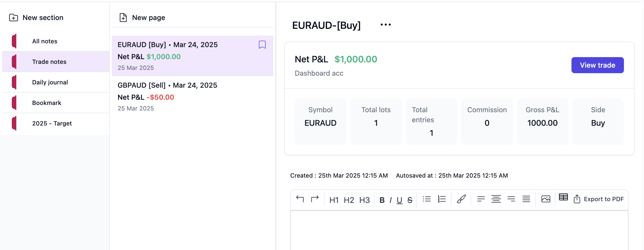644x250 pixels.
Task: Toggle italic formatting
Action: [x=391, y=200]
